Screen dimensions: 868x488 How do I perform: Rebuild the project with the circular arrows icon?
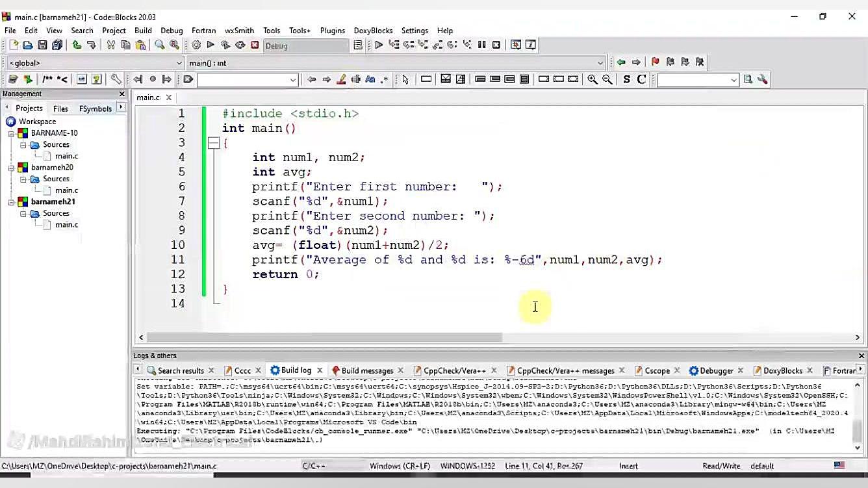pos(240,45)
